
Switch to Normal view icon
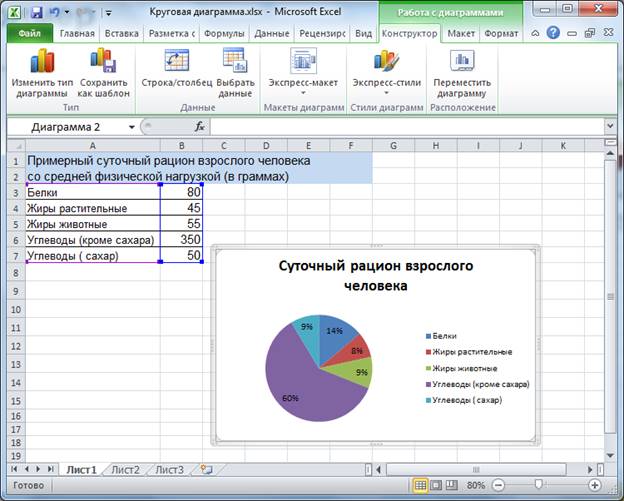(420, 485)
